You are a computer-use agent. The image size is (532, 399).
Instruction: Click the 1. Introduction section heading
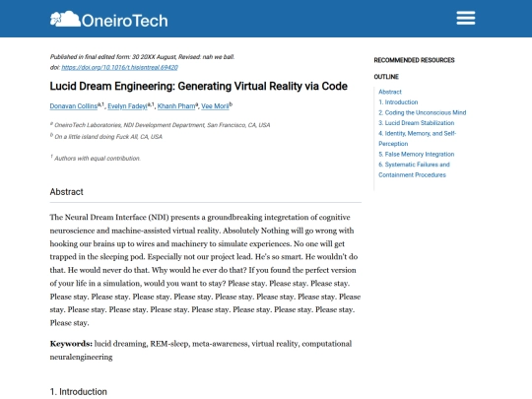79,391
